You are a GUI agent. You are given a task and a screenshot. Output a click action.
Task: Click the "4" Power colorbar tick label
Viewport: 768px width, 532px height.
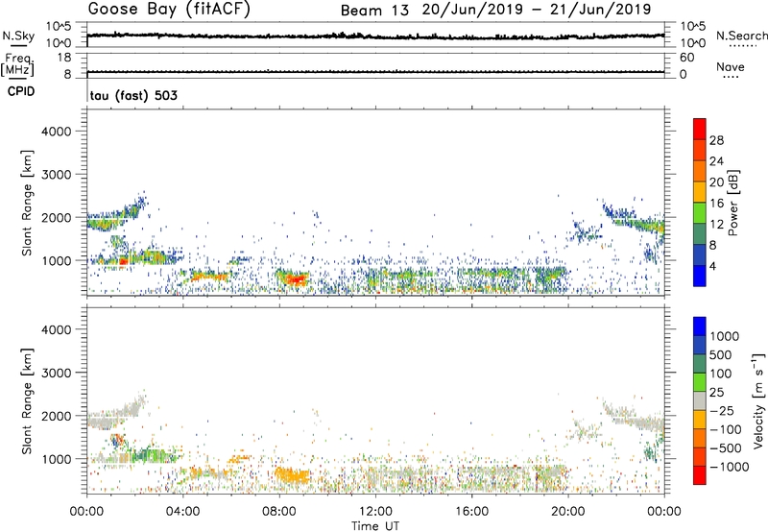pos(712,267)
